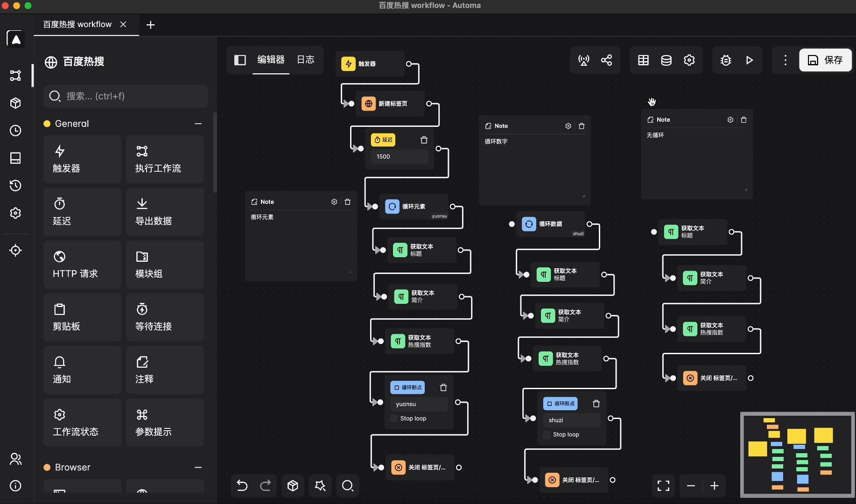Click the auto-align icon in bottom toolbar

point(320,486)
